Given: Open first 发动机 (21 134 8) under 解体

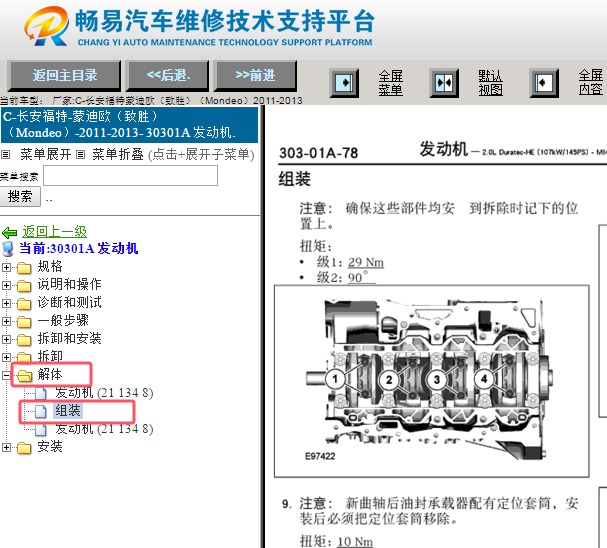Looking at the screenshot, I should [x=104, y=393].
